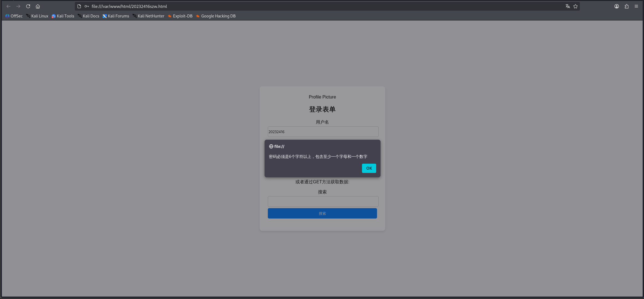Open the Google Hacking DB bookmark
The width and height of the screenshot is (644, 299).
click(218, 16)
